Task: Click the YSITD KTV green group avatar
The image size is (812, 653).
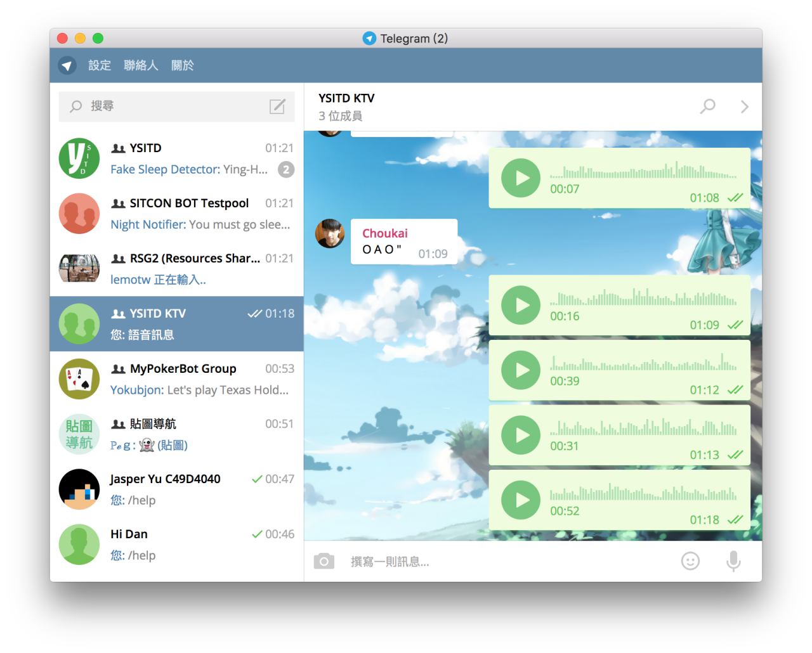Action: [79, 324]
